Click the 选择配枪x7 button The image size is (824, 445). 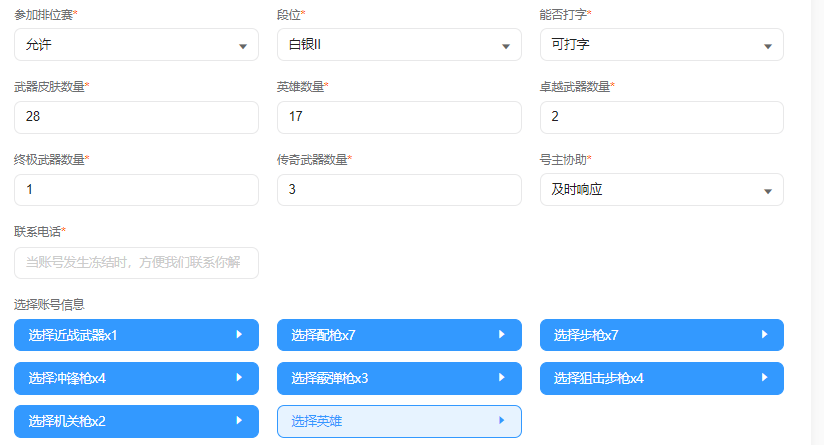tap(399, 335)
